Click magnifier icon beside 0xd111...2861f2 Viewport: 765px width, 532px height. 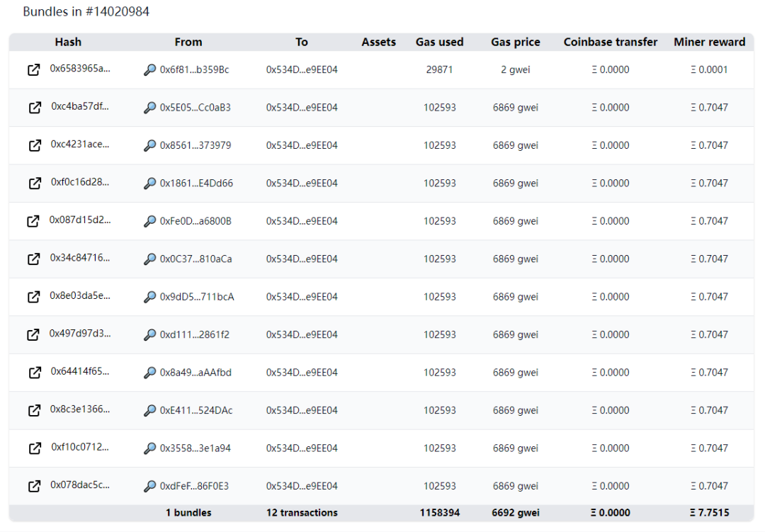pyautogui.click(x=149, y=334)
